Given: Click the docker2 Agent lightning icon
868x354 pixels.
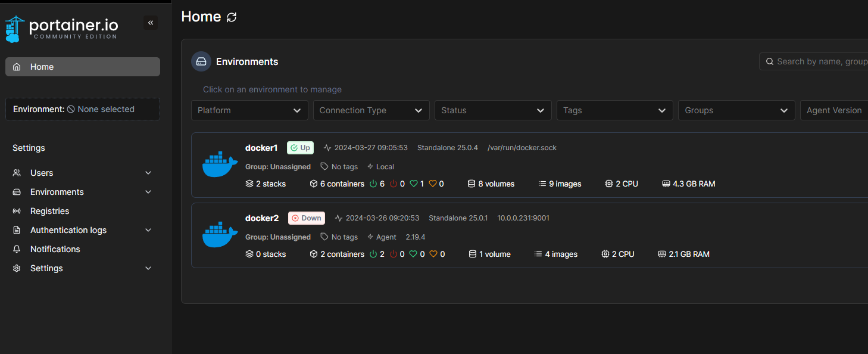Looking at the screenshot, I should click(x=370, y=237).
